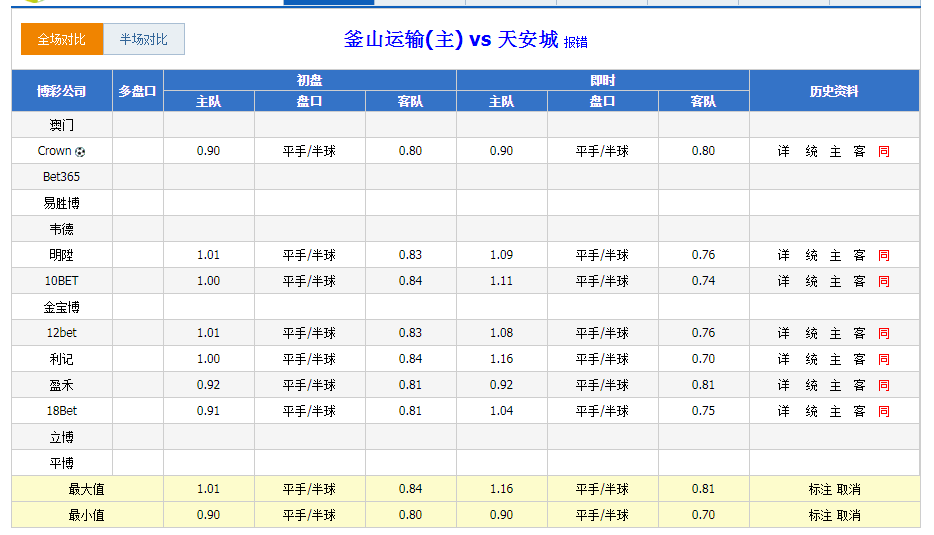Click the 历史资料 header
934x535 pixels.
tap(834, 91)
